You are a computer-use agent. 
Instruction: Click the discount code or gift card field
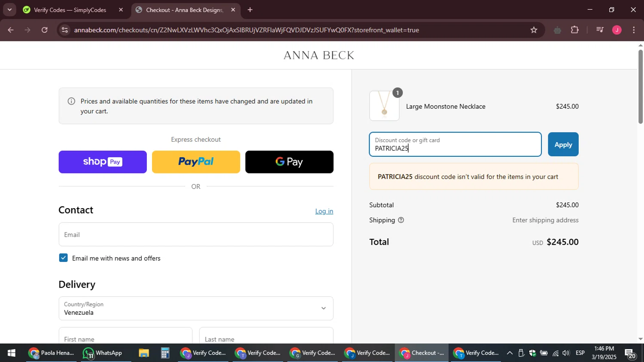pyautogui.click(x=455, y=144)
